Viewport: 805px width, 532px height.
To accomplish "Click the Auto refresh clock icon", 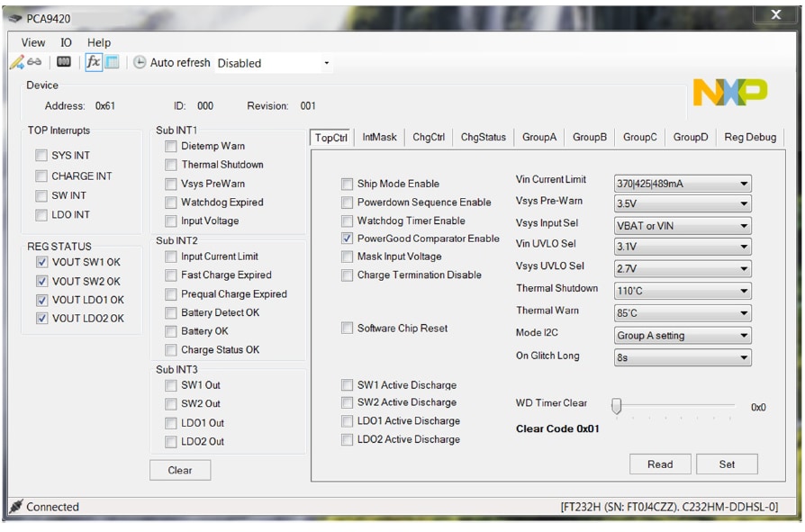I will (140, 63).
